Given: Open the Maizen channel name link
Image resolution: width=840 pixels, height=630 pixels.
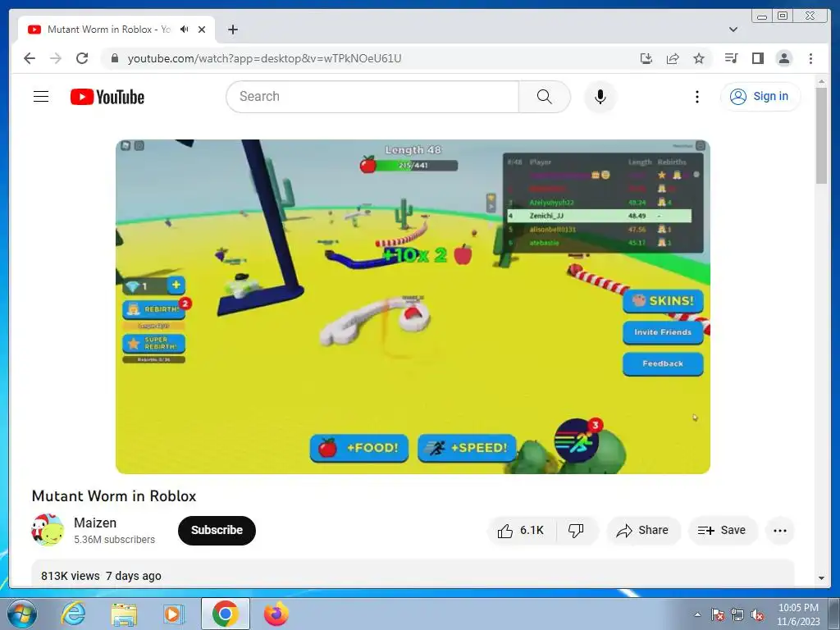Looking at the screenshot, I should 95,523.
